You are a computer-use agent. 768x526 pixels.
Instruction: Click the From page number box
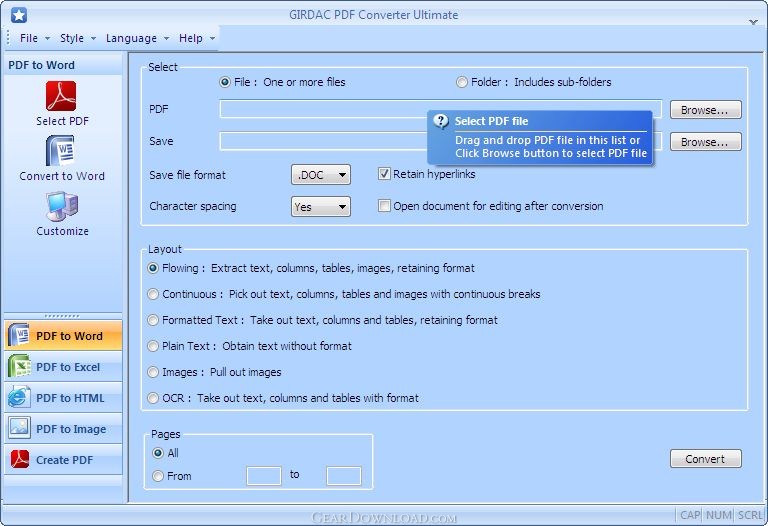point(264,476)
